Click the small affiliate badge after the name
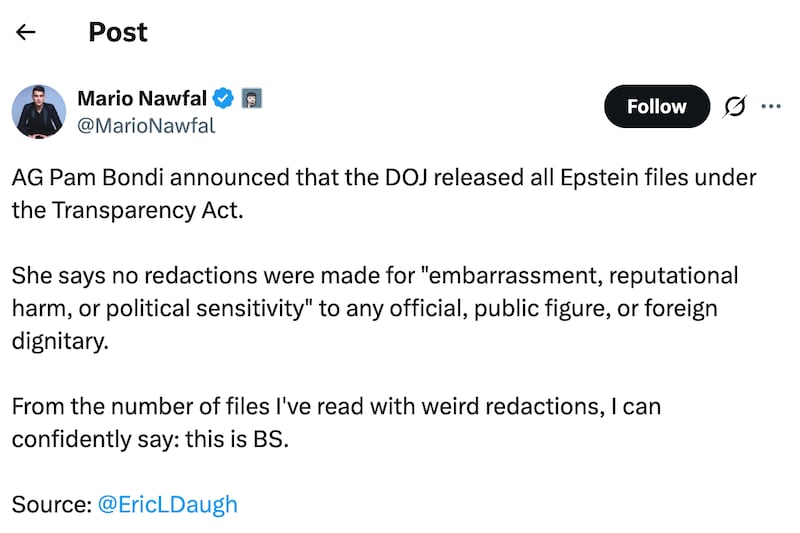The height and width of the screenshot is (533, 800). click(x=252, y=98)
